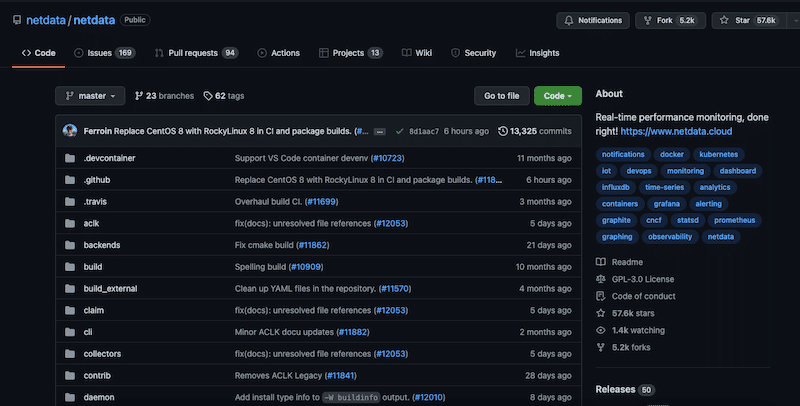Screen dimensions: 800x406
Task: Click the daemon folder icon
Action: pyautogui.click(x=70, y=397)
